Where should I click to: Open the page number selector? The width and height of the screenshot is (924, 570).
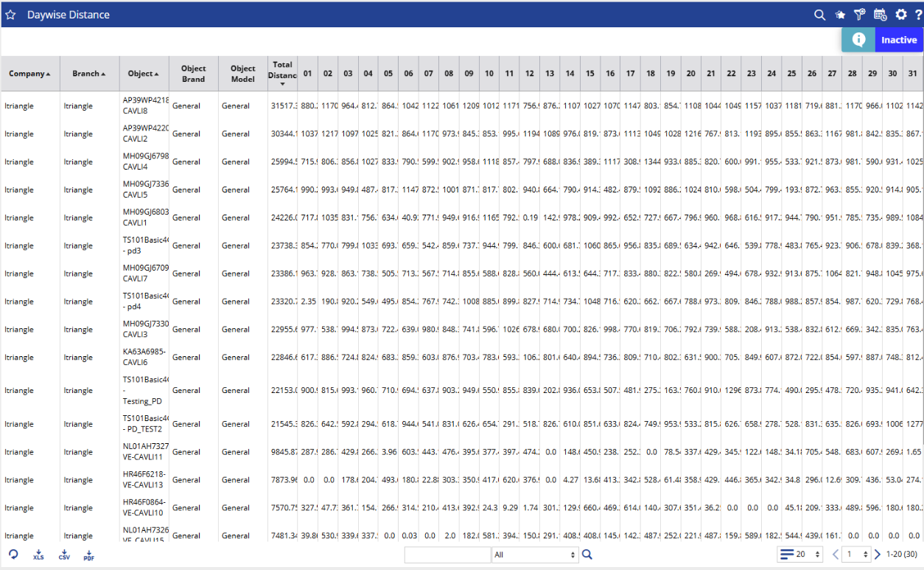(x=856, y=555)
